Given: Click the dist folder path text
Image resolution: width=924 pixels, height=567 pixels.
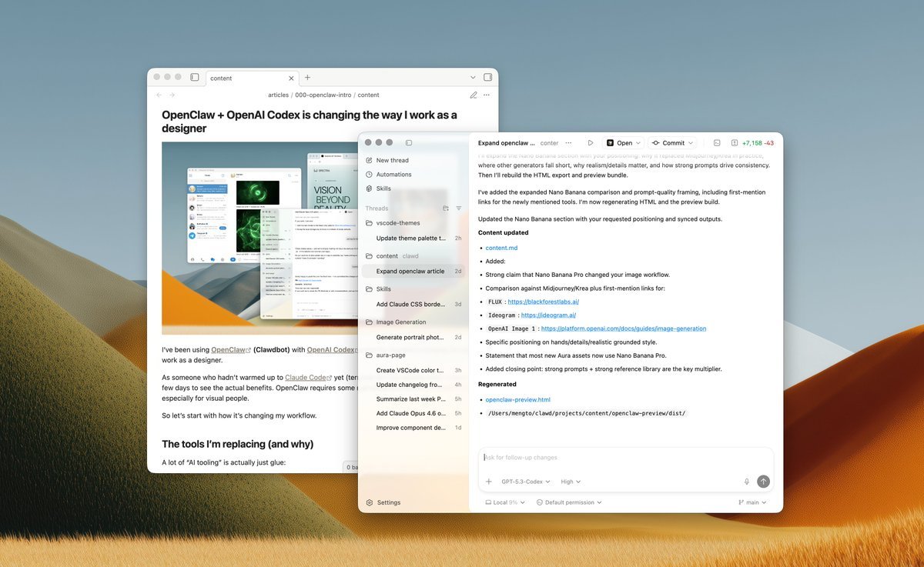Looking at the screenshot, I should coord(585,413).
